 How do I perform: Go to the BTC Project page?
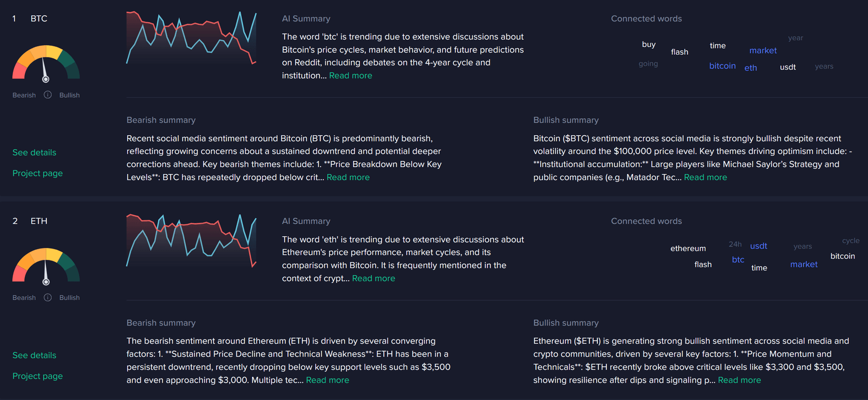37,173
